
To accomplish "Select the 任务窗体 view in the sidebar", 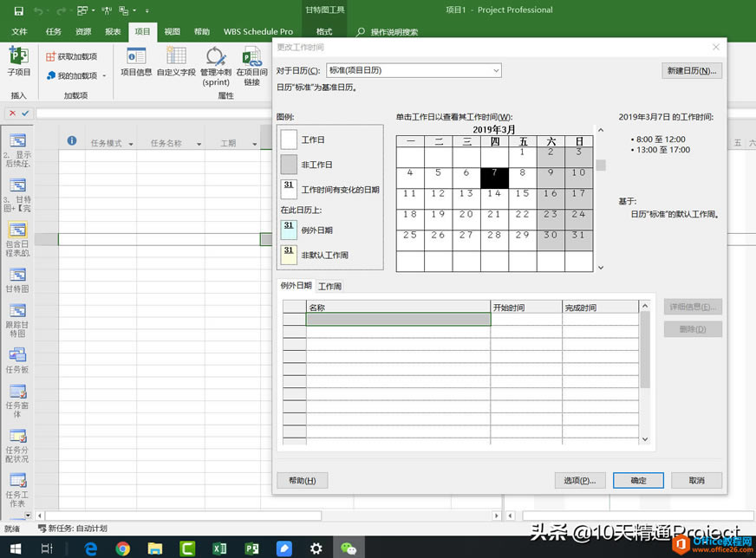I will point(17,398).
